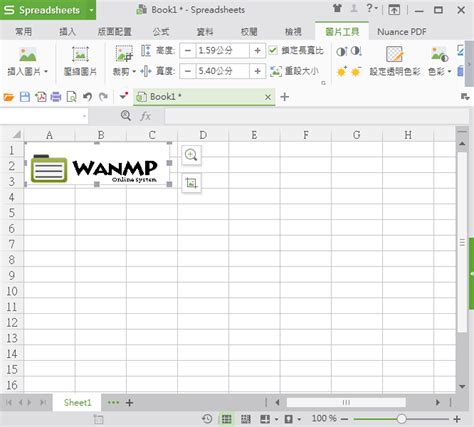
Task: Click the increase brightness sun icon
Action: pos(342,71)
